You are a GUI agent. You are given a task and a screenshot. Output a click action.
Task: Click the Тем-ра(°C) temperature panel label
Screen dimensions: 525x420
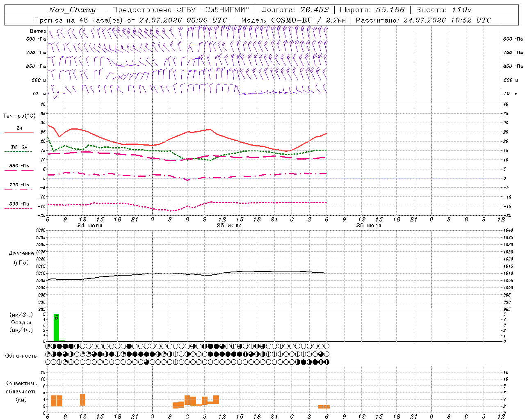[x=19, y=116]
